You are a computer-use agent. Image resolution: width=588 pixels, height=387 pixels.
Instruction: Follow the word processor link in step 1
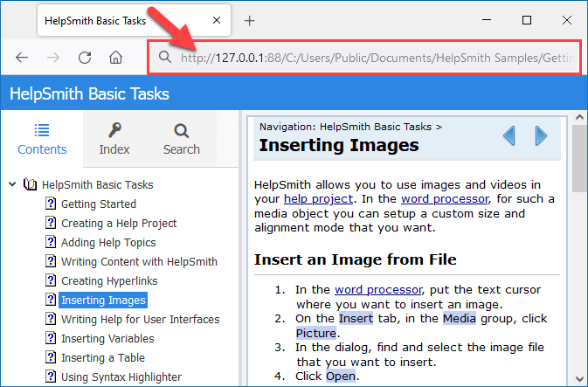tap(378, 289)
